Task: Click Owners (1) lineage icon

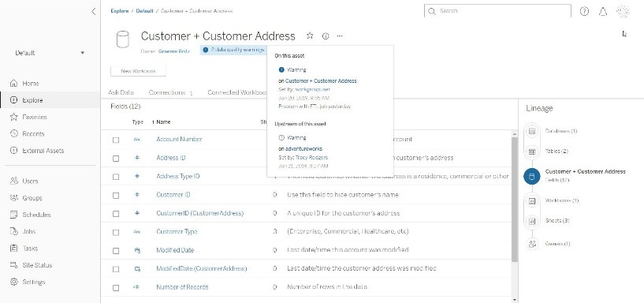Action: [x=532, y=244]
